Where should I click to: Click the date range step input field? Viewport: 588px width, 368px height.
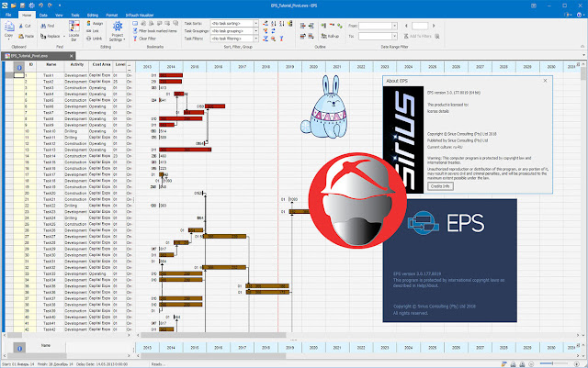click(x=420, y=26)
